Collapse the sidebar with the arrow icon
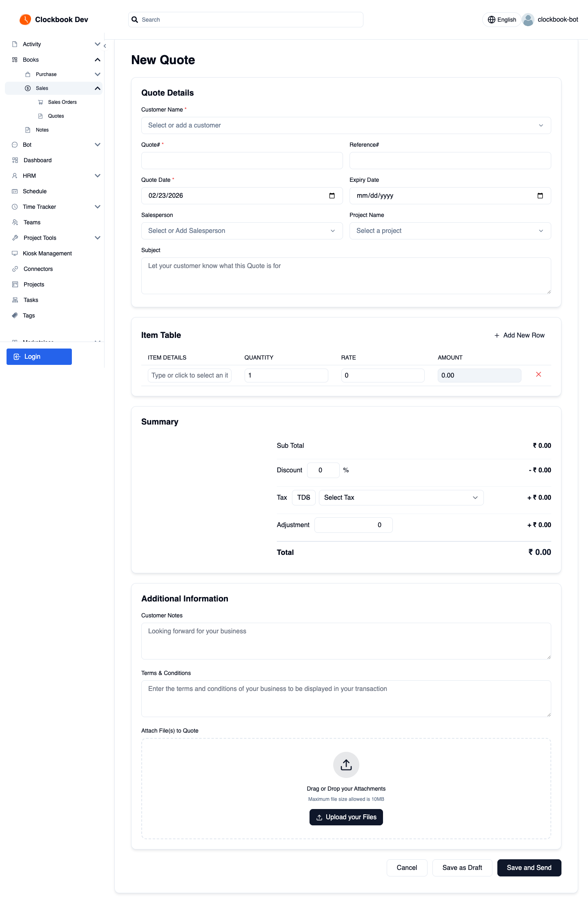 (105, 46)
